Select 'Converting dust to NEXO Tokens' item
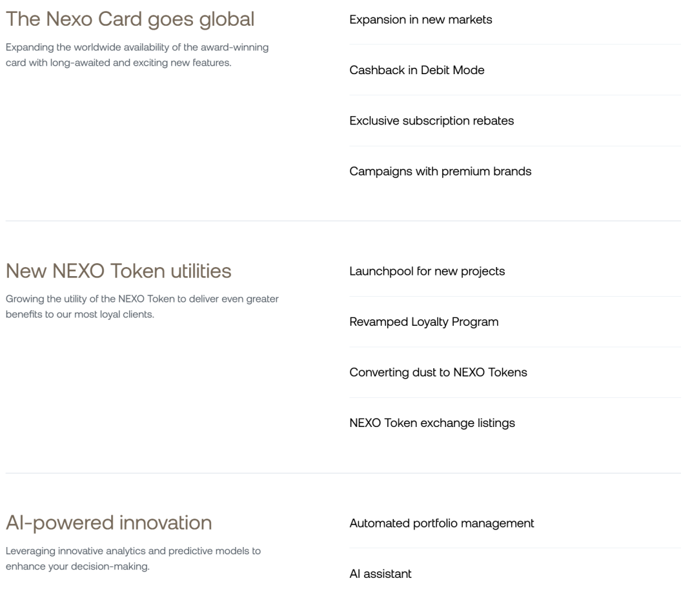The width and height of the screenshot is (690, 616). click(438, 372)
